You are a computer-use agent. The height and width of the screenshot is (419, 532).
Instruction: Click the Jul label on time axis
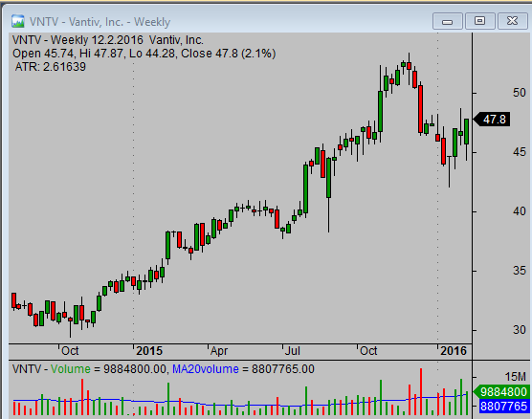coord(293,351)
